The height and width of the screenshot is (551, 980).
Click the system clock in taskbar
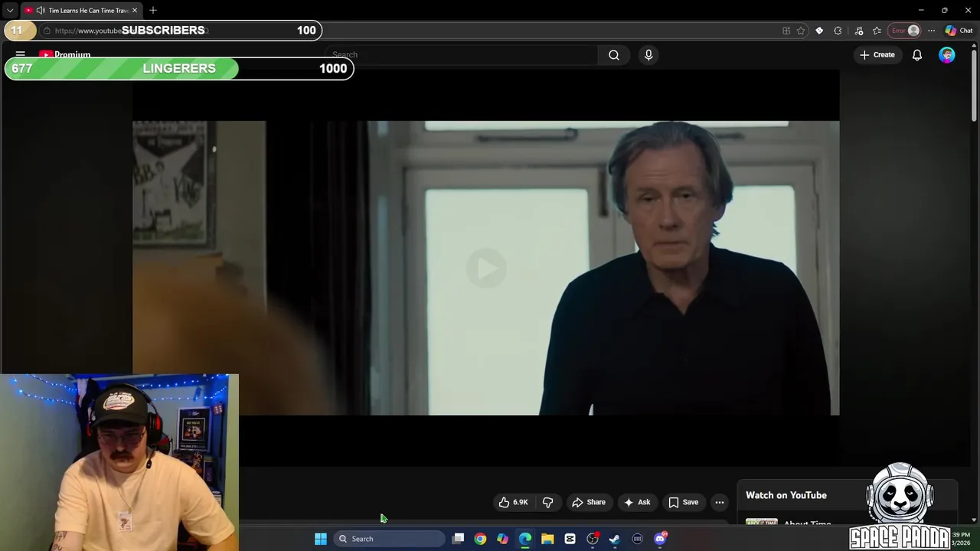(962, 539)
